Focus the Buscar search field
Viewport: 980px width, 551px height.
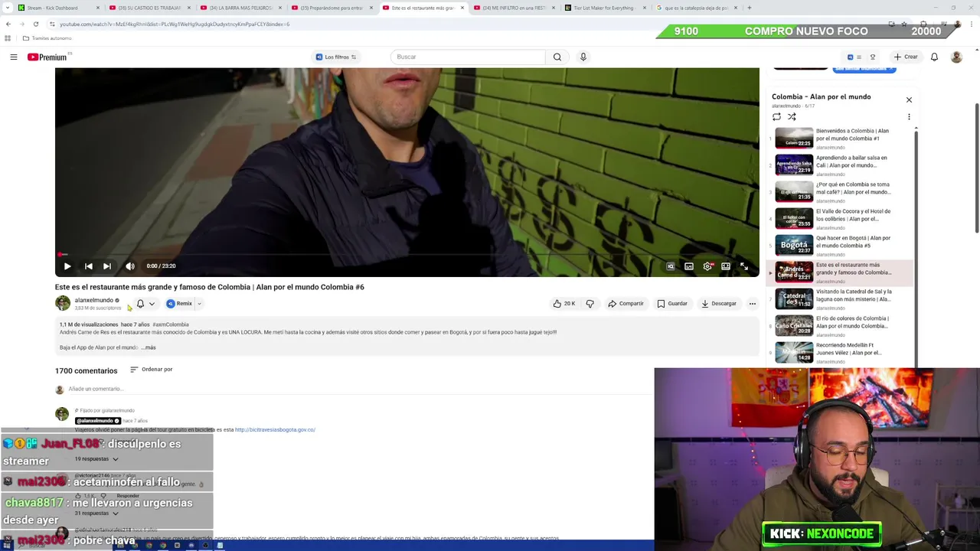tap(468, 57)
